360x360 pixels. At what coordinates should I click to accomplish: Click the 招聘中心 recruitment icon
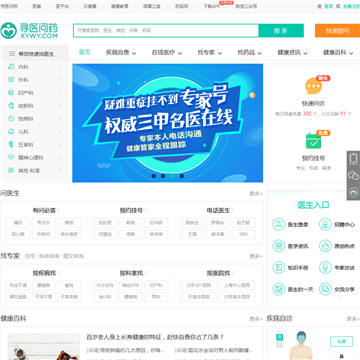click(x=325, y=224)
